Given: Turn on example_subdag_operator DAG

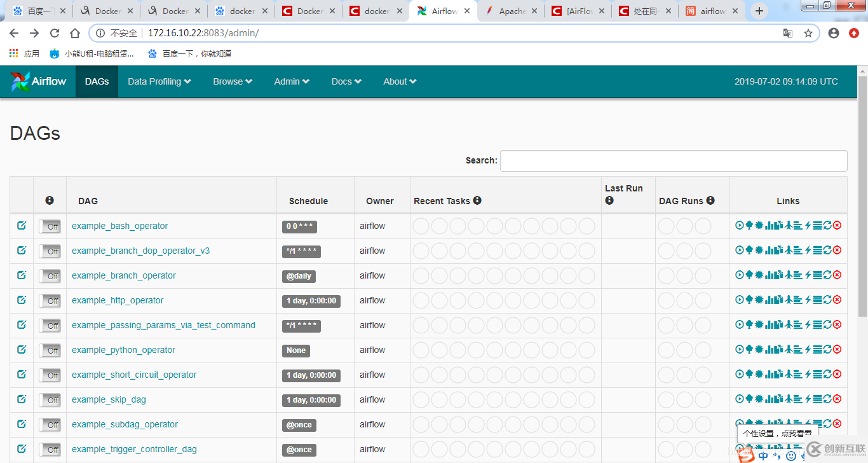Looking at the screenshot, I should (x=50, y=425).
